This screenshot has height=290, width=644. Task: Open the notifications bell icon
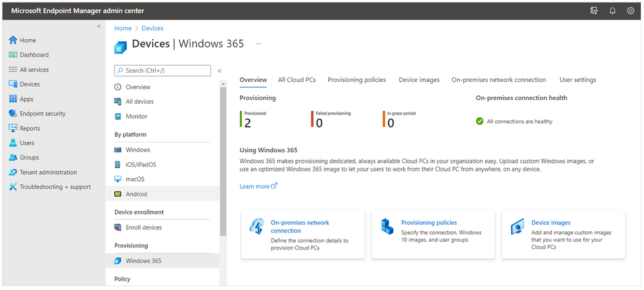(x=612, y=11)
